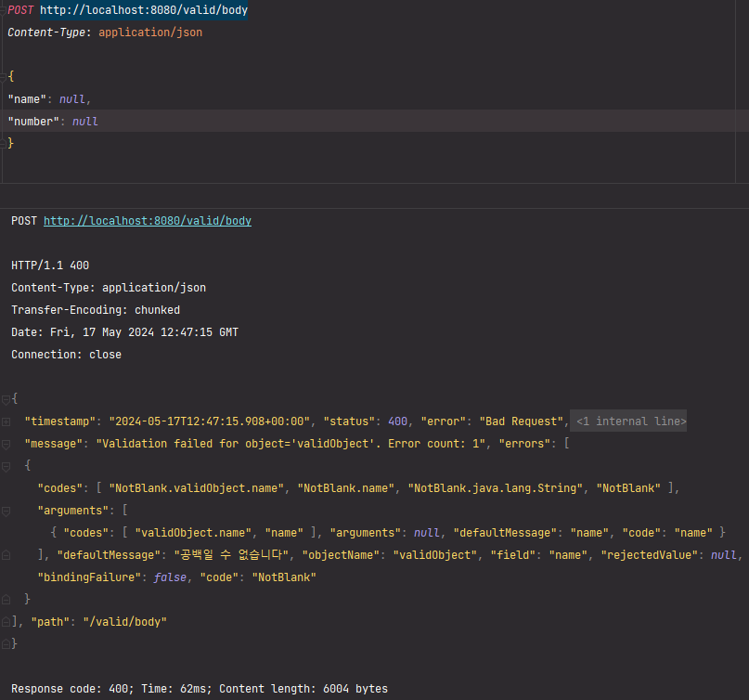Click fold end marker at request body closing brace
This screenshot has width=749, height=700.
4,142
